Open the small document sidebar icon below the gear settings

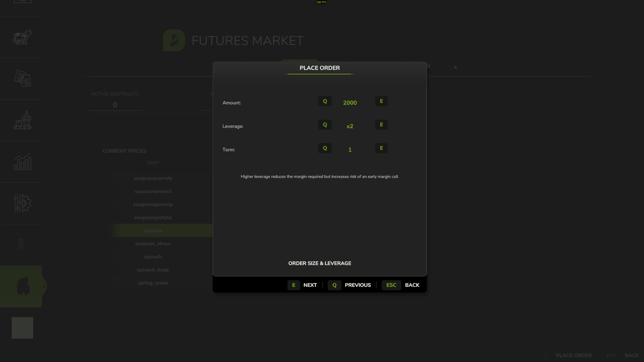pyautogui.click(x=21, y=244)
